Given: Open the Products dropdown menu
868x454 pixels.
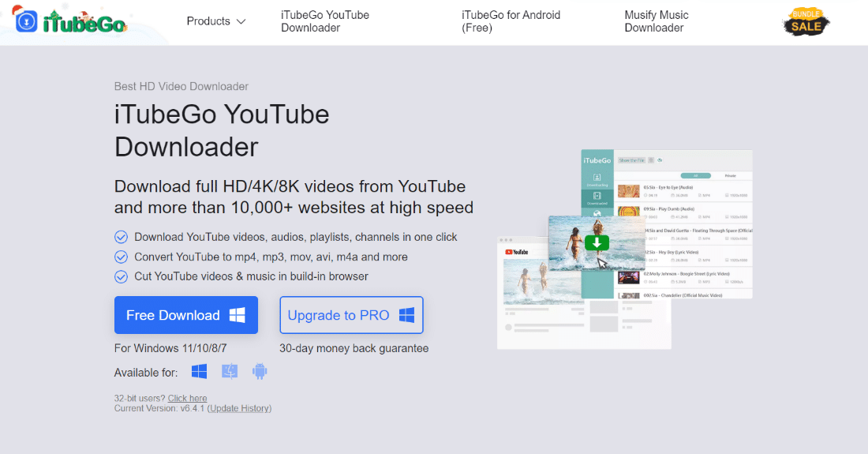Looking at the screenshot, I should [x=216, y=21].
